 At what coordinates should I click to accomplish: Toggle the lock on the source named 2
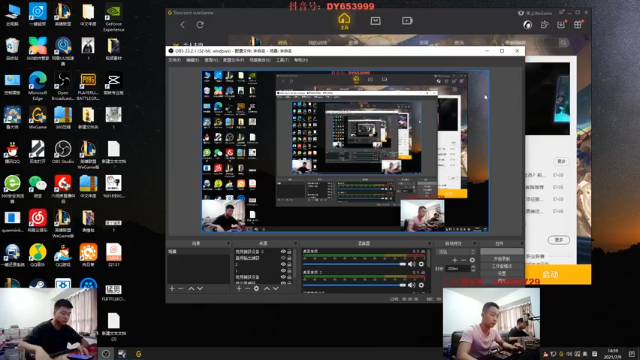289,264
